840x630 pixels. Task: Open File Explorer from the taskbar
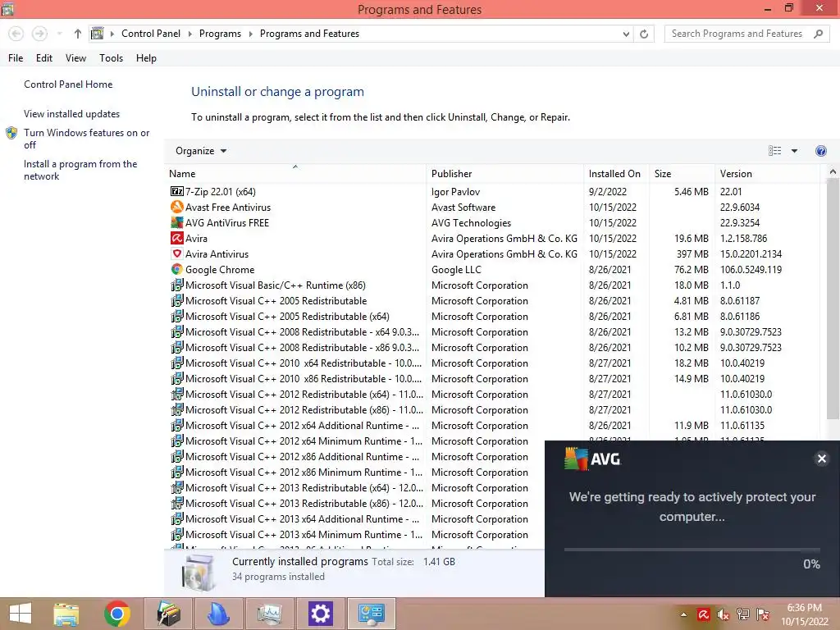[66, 614]
